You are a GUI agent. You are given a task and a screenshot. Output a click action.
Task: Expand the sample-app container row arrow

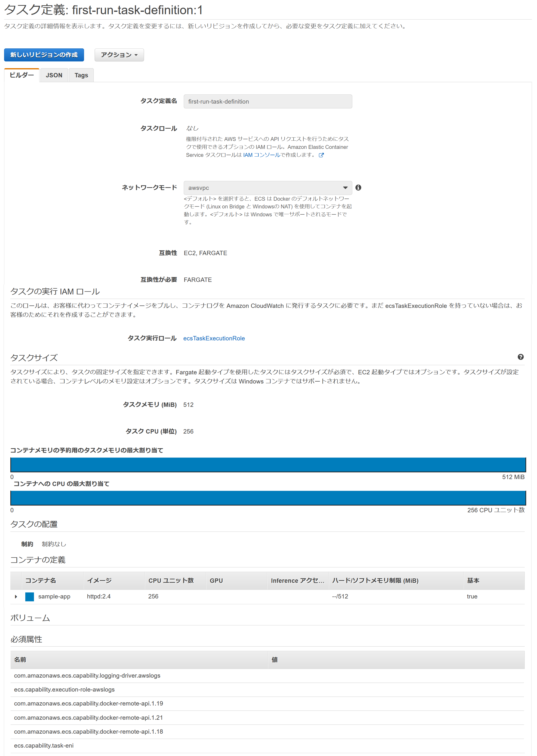[16, 597]
